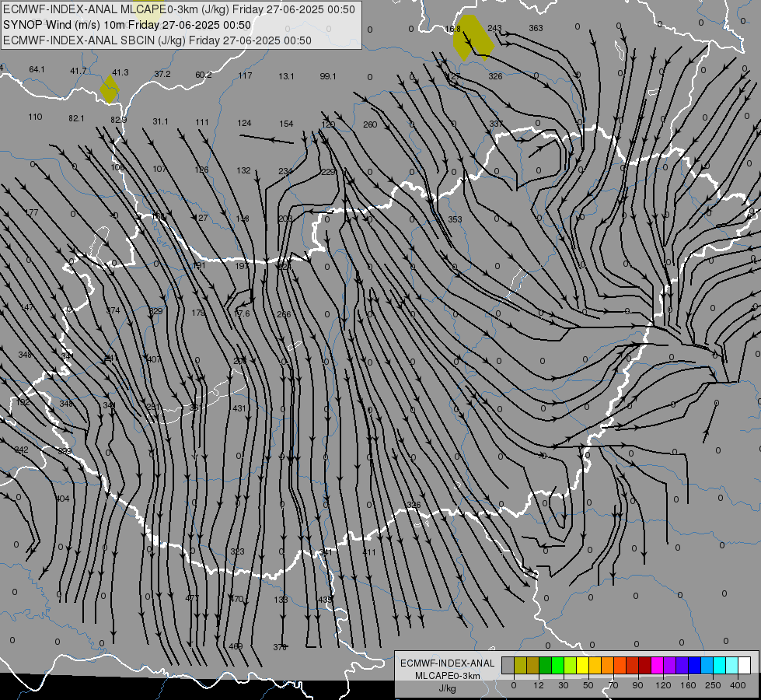Image resolution: width=761 pixels, height=700 pixels.
Task: Click the brick red swatch left of 90
Action: (x=633, y=665)
